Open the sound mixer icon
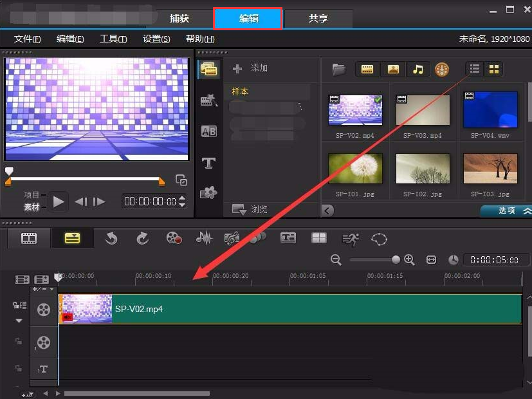This screenshot has width=532, height=399. 204,238
